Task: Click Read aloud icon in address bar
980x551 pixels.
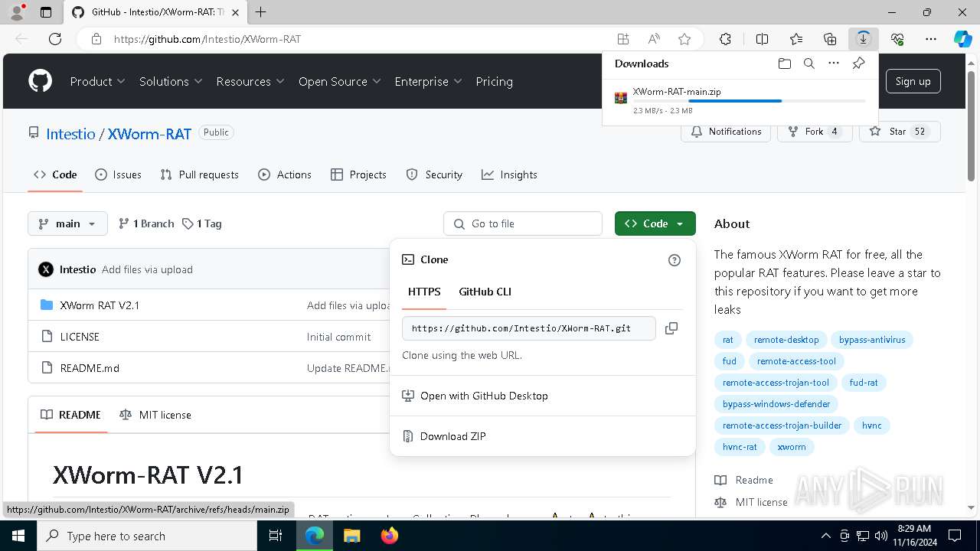Action: 654,39
